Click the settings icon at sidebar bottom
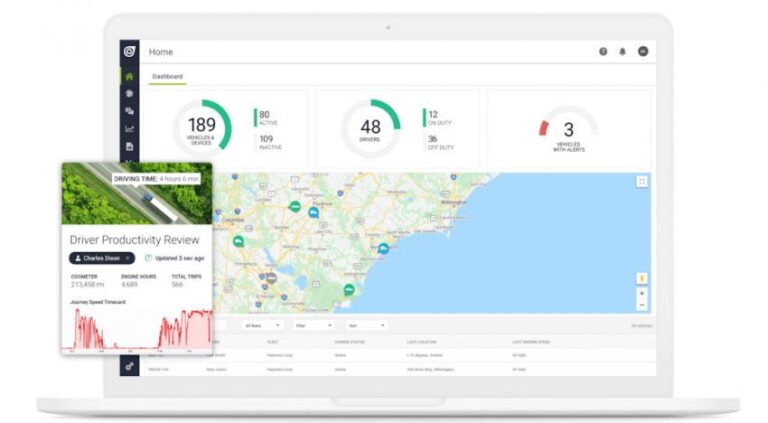 coord(129,367)
